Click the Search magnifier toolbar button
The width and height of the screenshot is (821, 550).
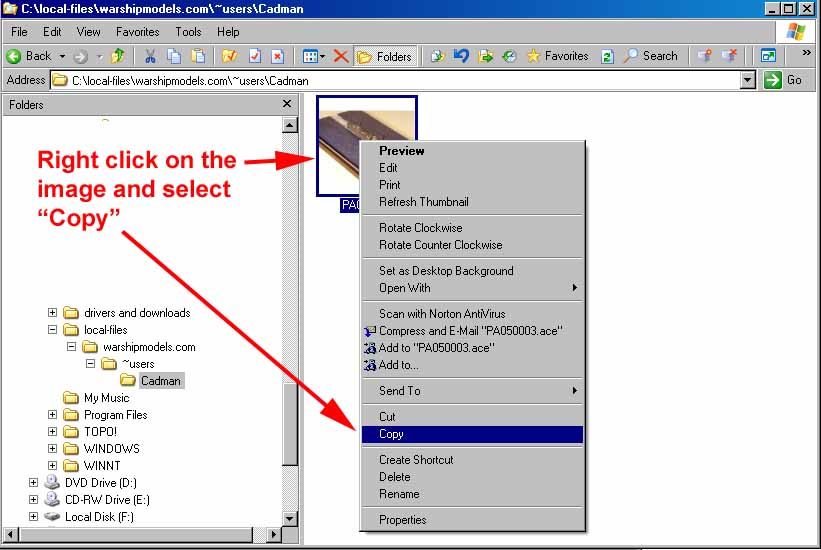click(x=650, y=56)
